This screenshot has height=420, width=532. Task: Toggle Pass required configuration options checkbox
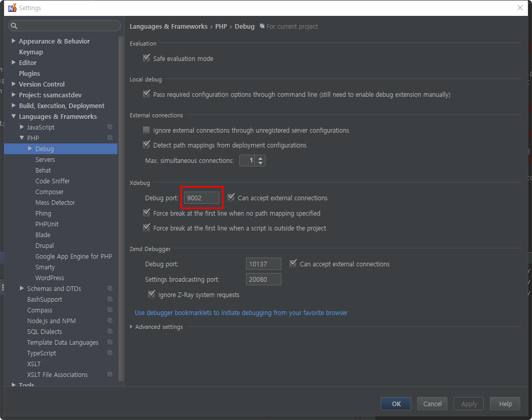click(x=147, y=94)
